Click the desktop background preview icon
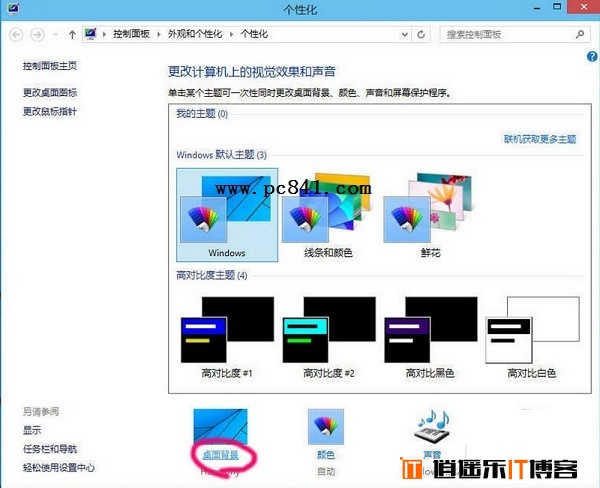Viewport: 600px width, 488px height. coord(220,427)
